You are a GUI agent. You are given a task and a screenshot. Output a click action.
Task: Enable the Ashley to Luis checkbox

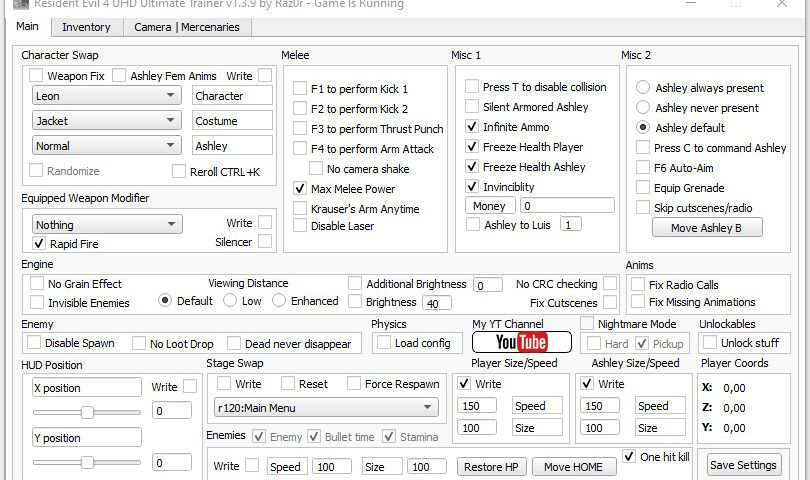pyautogui.click(x=473, y=224)
